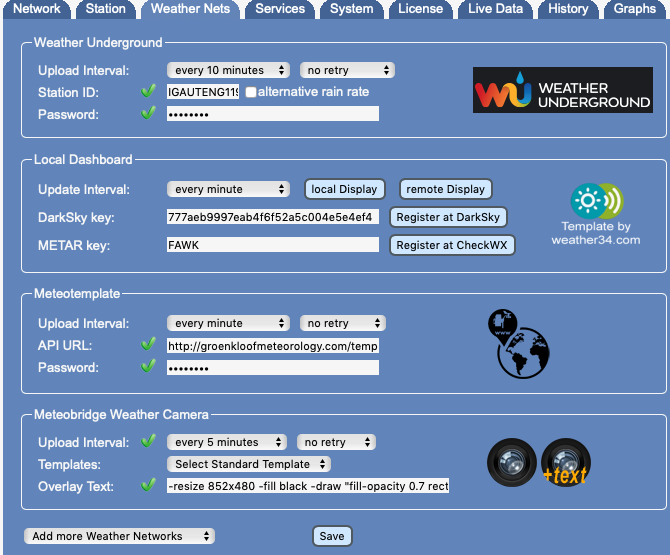Click the Meteotemplate password field

273,367
